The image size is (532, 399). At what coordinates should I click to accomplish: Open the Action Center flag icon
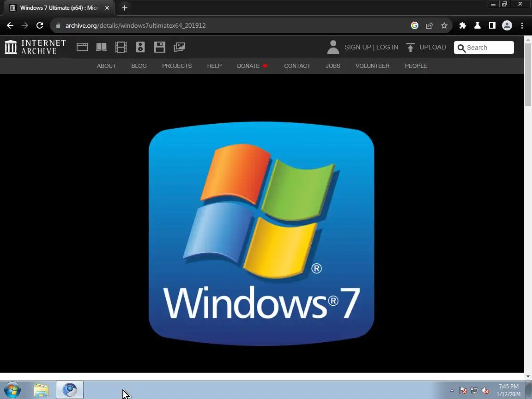[463, 391]
